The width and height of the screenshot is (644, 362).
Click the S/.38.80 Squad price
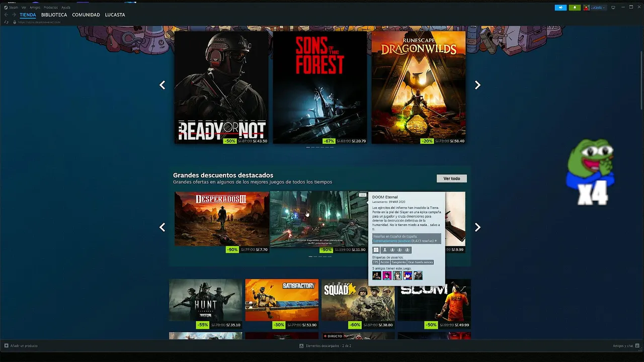386,325
